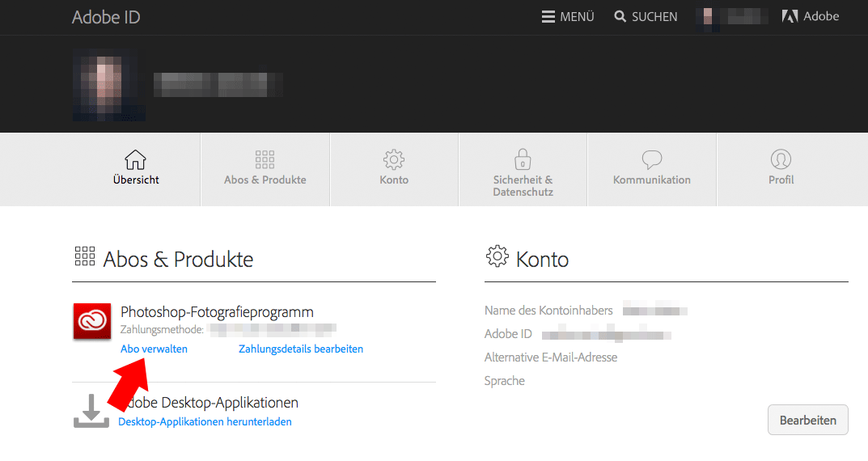Click the red Creative Cloud icon
This screenshot has width=868, height=461.
pyautogui.click(x=92, y=321)
